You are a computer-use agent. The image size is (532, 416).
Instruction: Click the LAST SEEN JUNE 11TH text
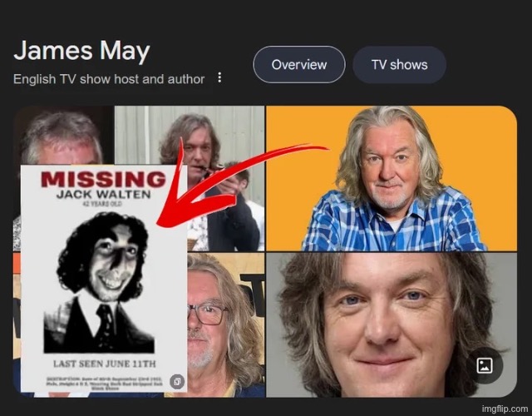point(105,364)
